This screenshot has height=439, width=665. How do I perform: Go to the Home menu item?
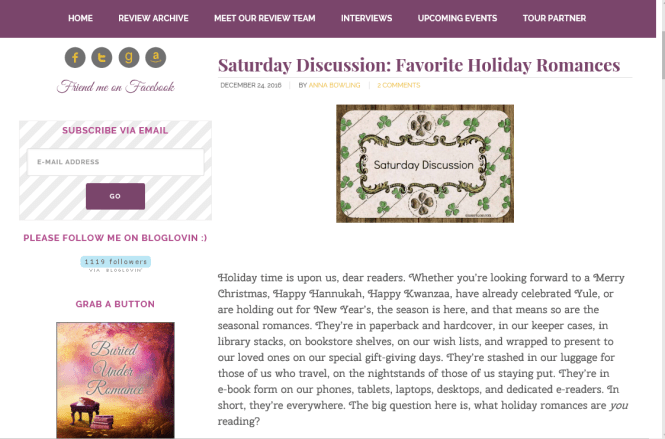coord(81,18)
